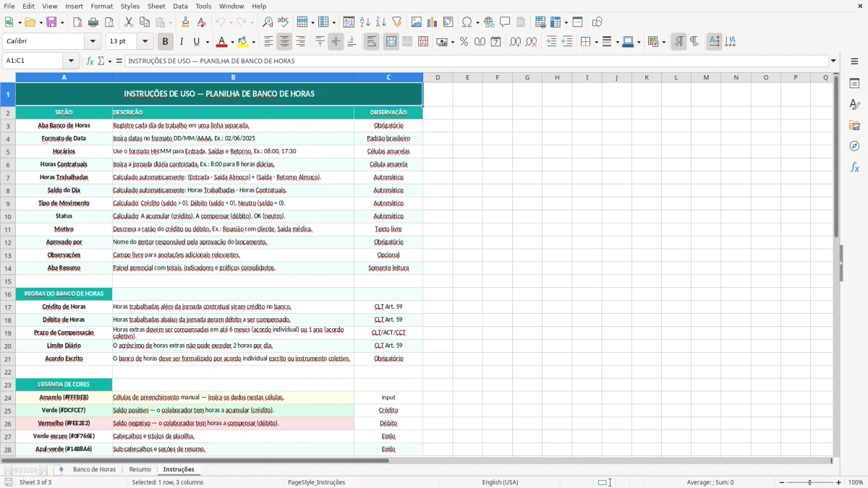Click the Insert Chart icon
The image size is (868, 488).
[x=433, y=22]
